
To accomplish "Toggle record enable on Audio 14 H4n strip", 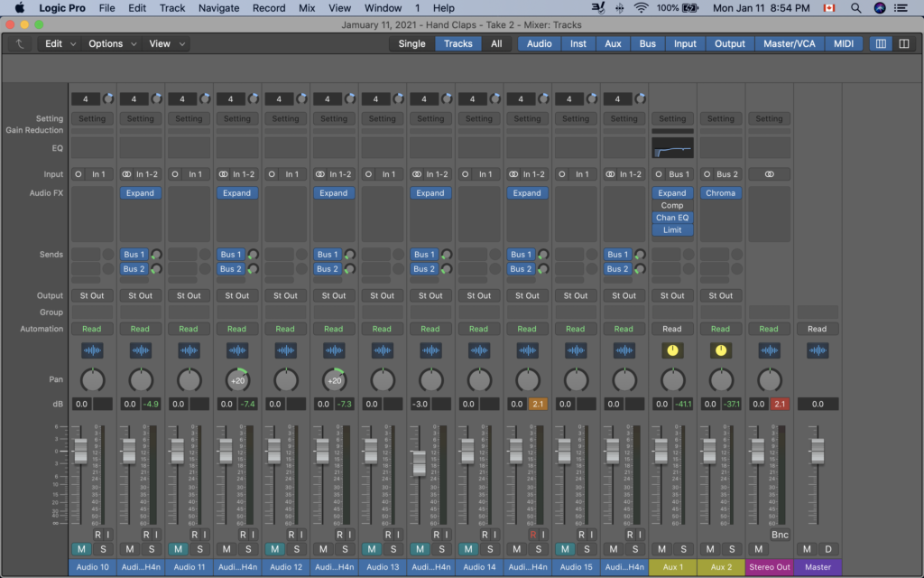I will coord(532,535).
